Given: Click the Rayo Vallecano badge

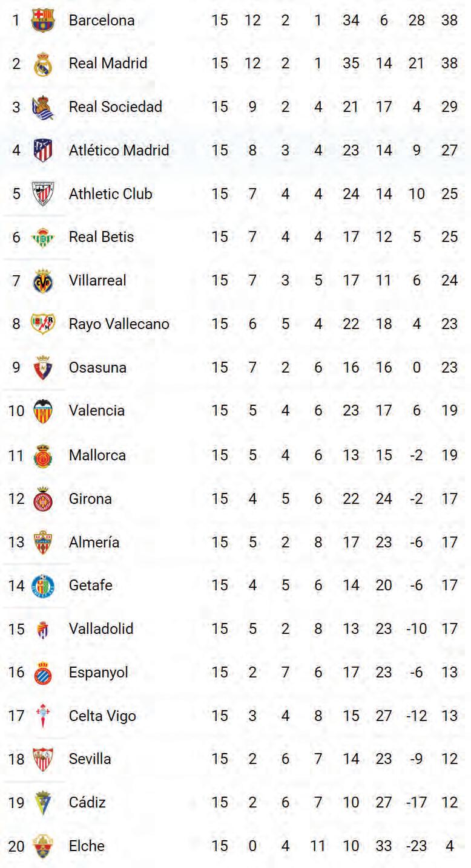Looking at the screenshot, I should pos(42,324).
